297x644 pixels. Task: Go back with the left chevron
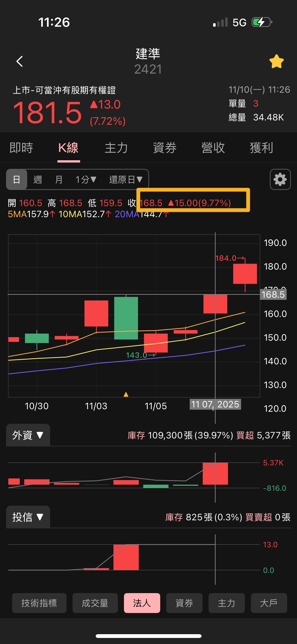tap(20, 61)
